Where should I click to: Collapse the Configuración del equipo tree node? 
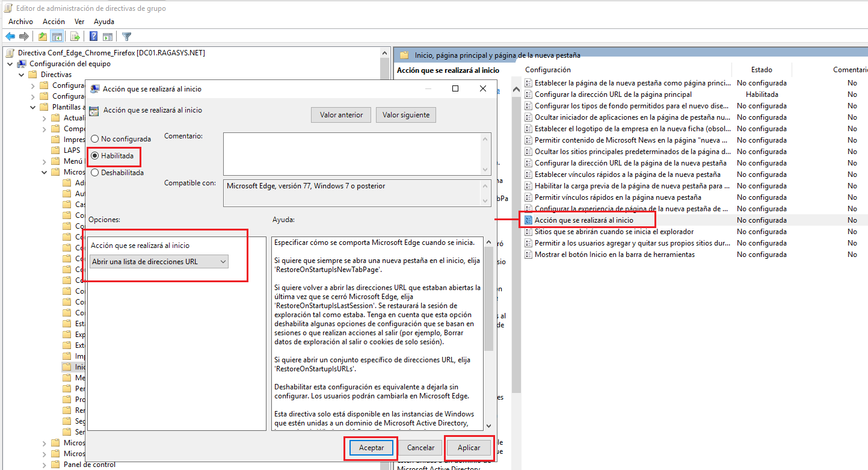(8, 63)
